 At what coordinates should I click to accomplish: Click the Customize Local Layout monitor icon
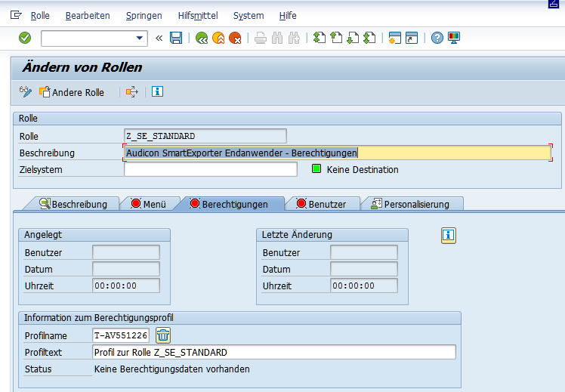(454, 38)
